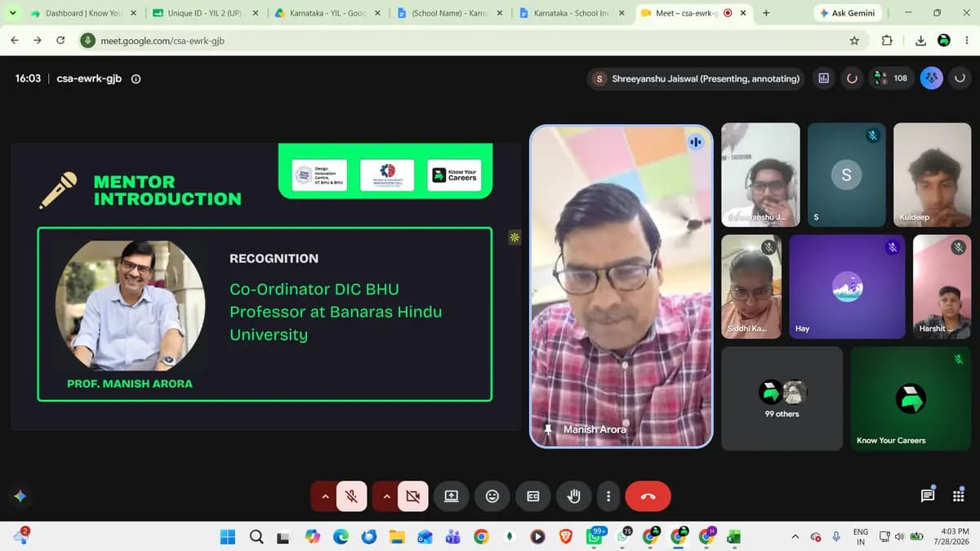This screenshot has width=980, height=551.
Task: Open the Gemini spark button in Meet
Action: (20, 495)
